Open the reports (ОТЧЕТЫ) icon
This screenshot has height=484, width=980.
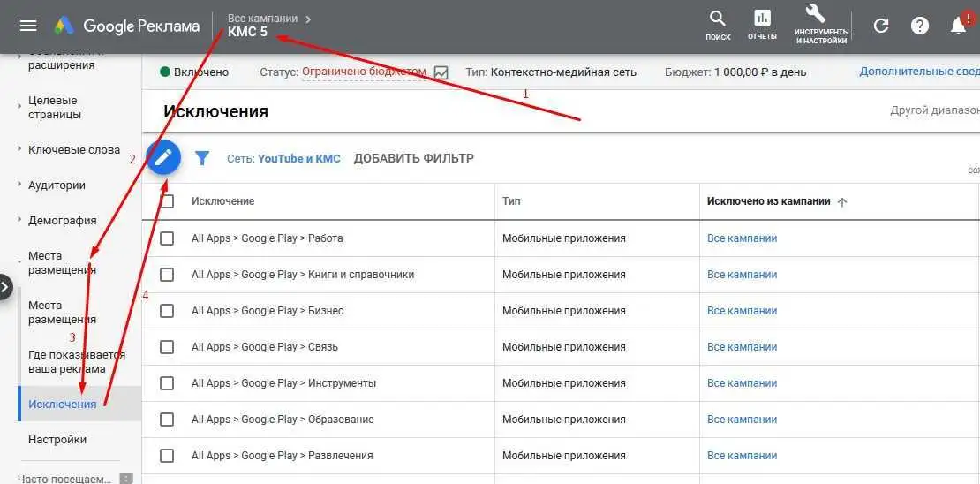pyautogui.click(x=762, y=25)
